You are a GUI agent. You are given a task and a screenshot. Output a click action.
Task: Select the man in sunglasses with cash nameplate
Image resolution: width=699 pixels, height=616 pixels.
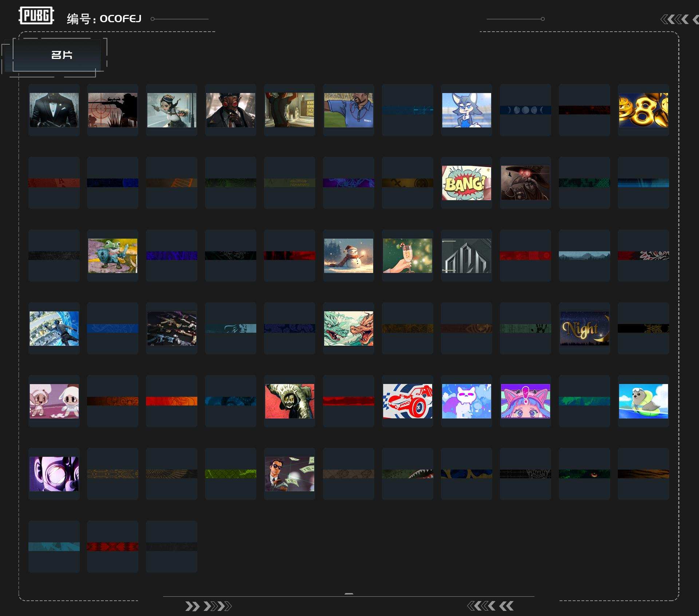point(290,474)
